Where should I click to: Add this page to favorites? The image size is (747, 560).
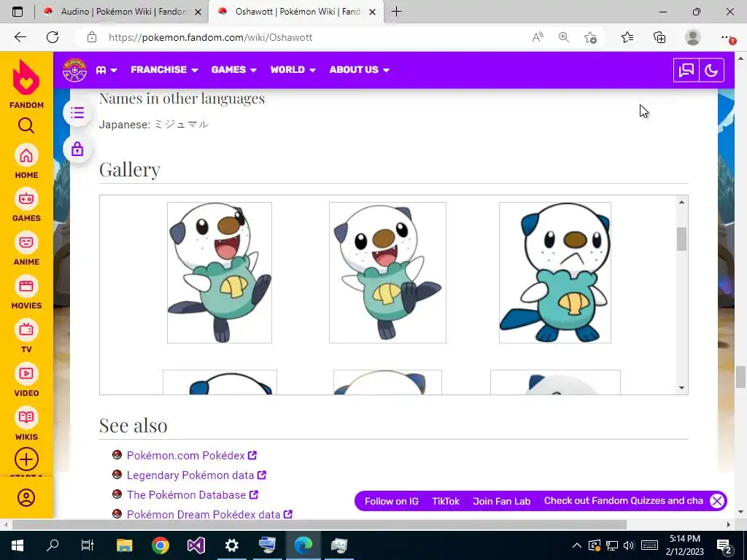point(590,37)
